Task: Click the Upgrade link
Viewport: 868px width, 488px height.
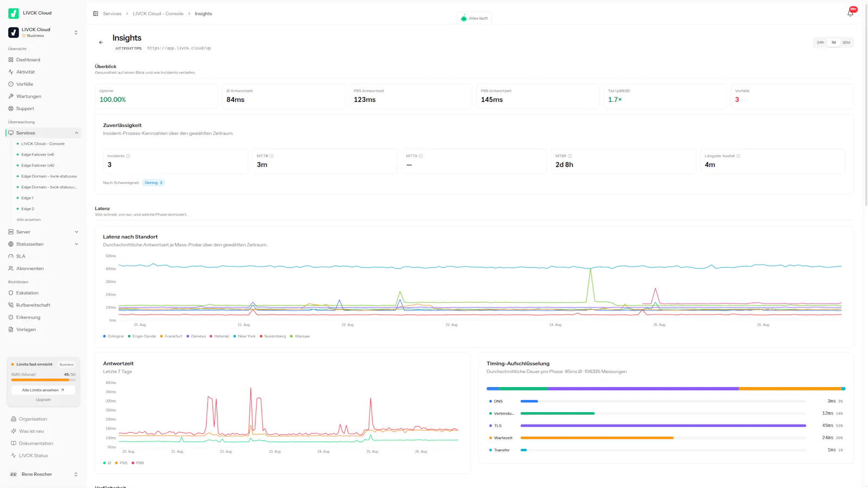Action: click(x=43, y=400)
